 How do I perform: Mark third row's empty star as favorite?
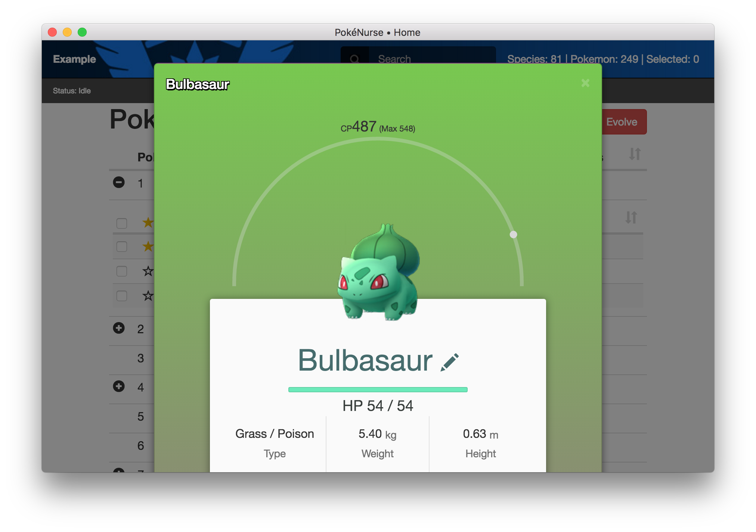[x=148, y=271]
